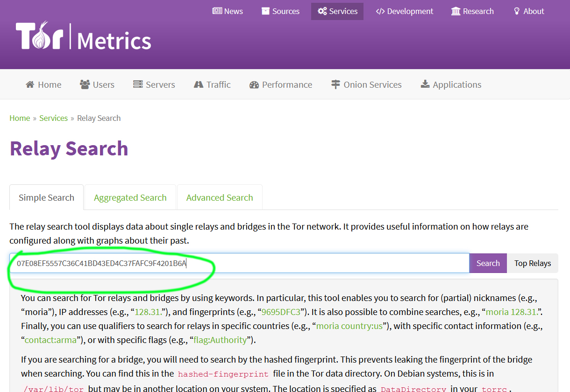Image resolution: width=570 pixels, height=392 pixels.
Task: Click the server icon beside Servers
Action: (138, 84)
